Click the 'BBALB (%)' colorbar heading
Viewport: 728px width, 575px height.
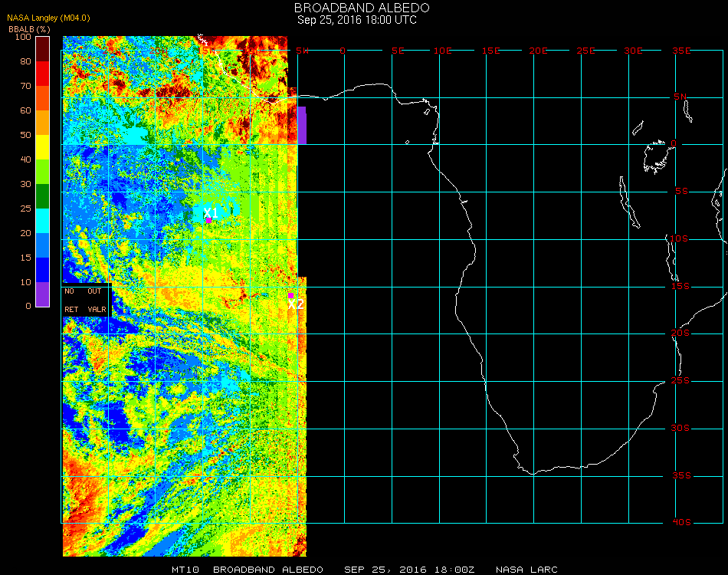[x=29, y=29]
